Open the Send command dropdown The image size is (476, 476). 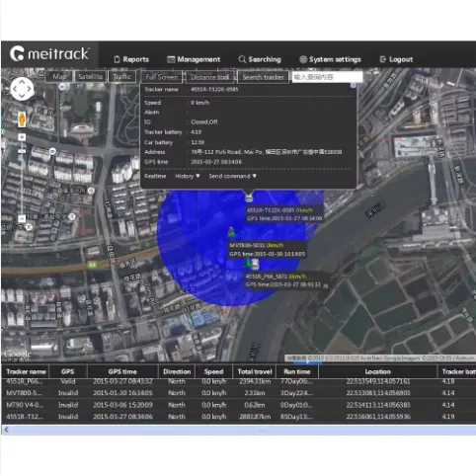232,176
